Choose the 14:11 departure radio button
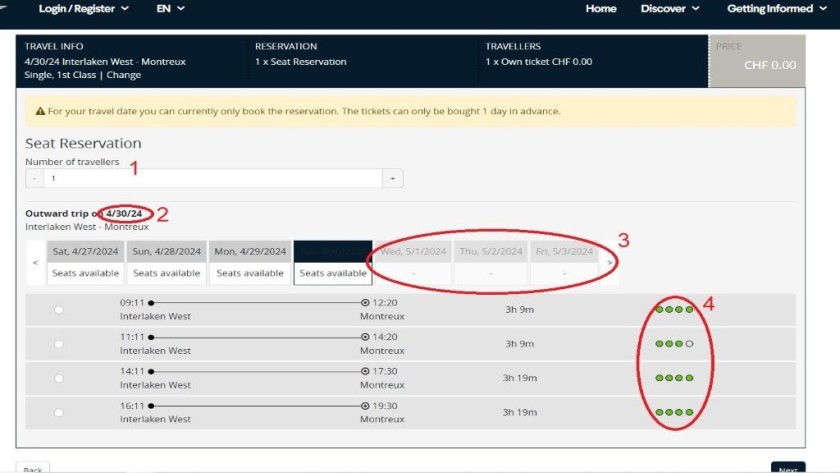The height and width of the screenshot is (473, 840). point(59,378)
